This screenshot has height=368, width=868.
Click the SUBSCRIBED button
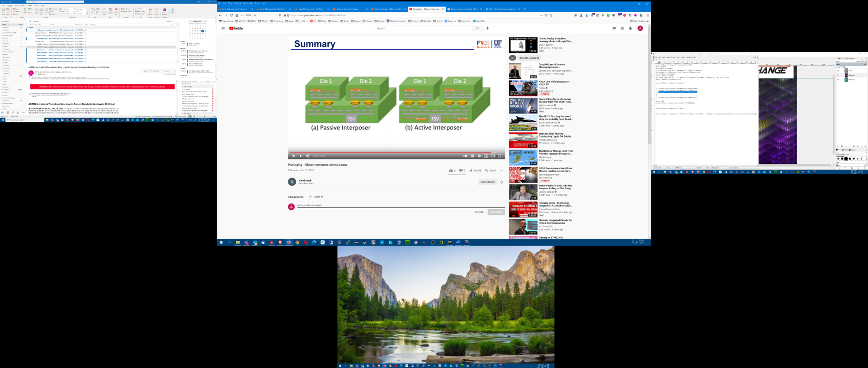pyautogui.click(x=487, y=182)
